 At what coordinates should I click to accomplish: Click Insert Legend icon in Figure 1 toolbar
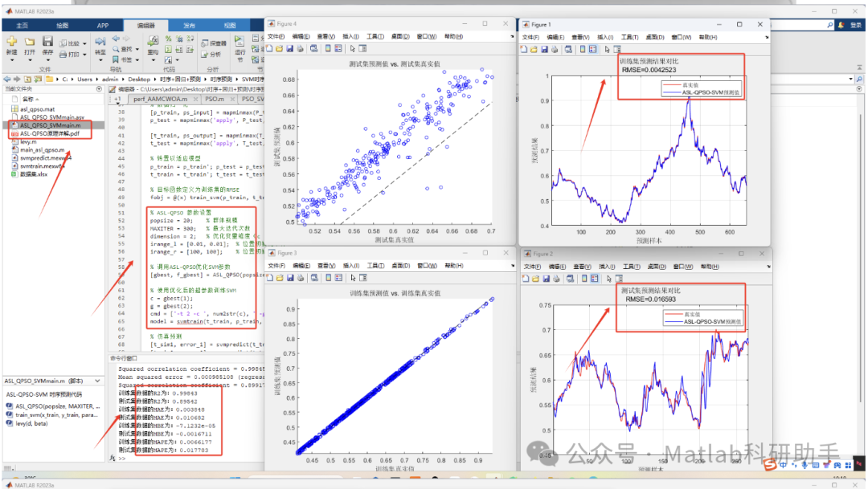pos(593,49)
